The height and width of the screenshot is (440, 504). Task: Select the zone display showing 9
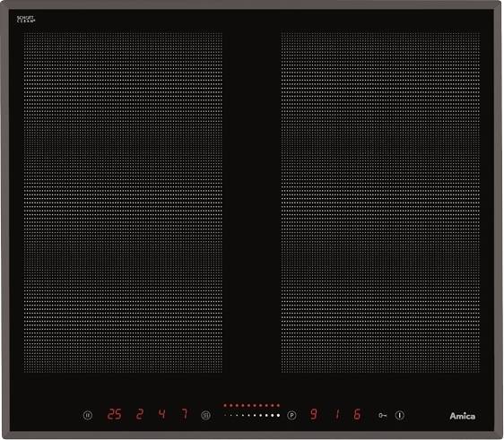click(x=314, y=414)
